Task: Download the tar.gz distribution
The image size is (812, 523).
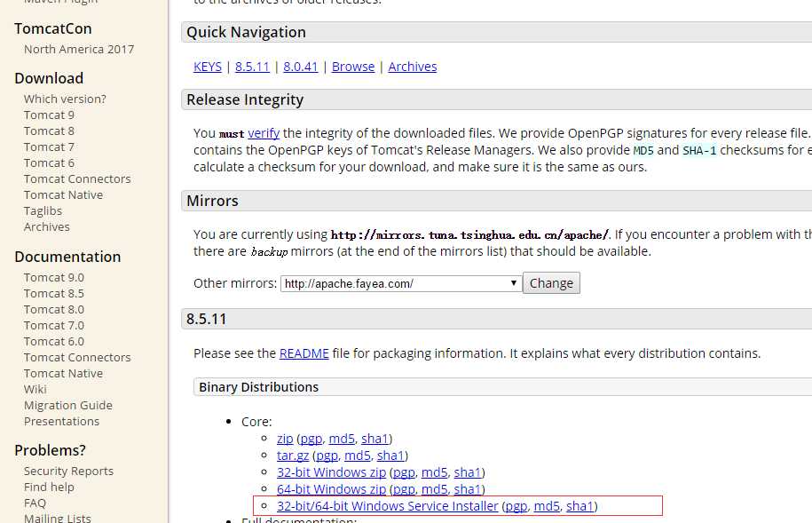Action: point(293,456)
